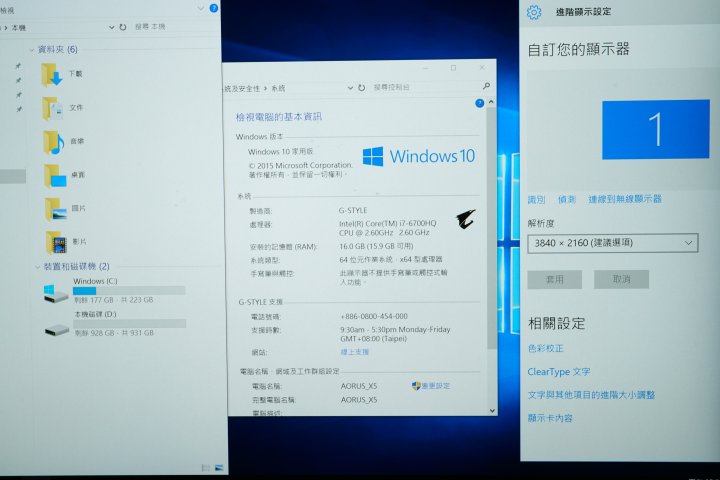This screenshot has width=720, height=480.
Task: Select monitor 1 display thumbnail
Action: [x=656, y=130]
